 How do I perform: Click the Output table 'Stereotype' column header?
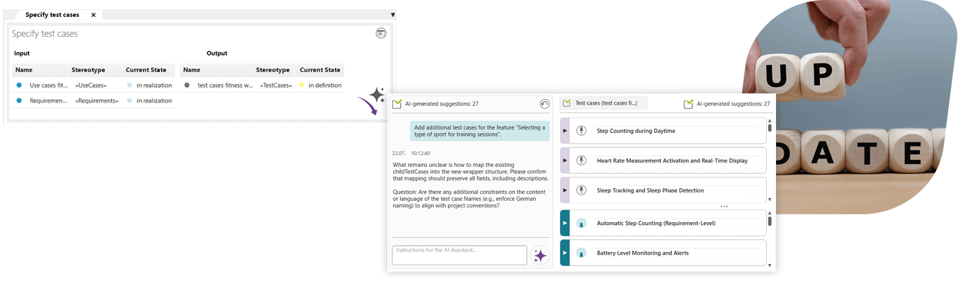[x=273, y=70]
